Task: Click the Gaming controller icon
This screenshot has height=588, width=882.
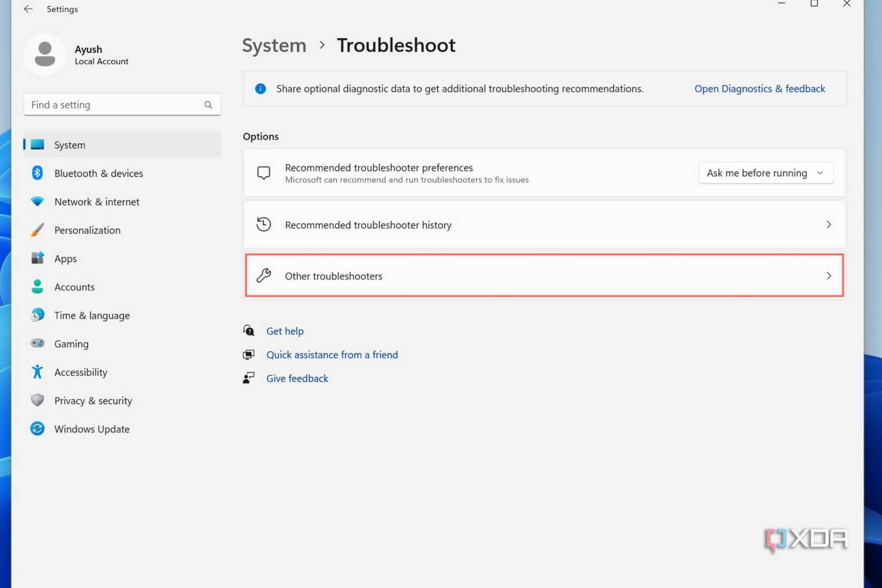Action: click(x=37, y=343)
